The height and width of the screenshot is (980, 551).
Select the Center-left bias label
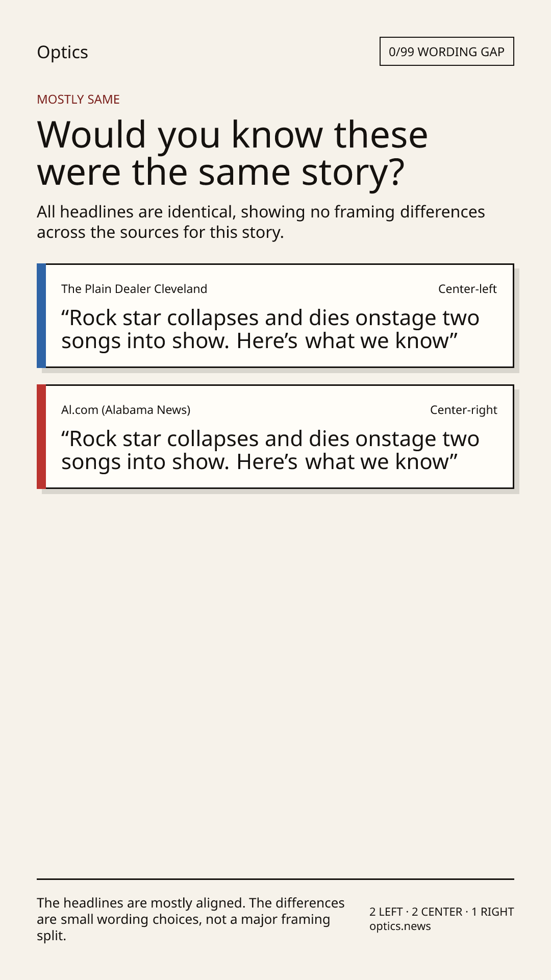pos(467,289)
